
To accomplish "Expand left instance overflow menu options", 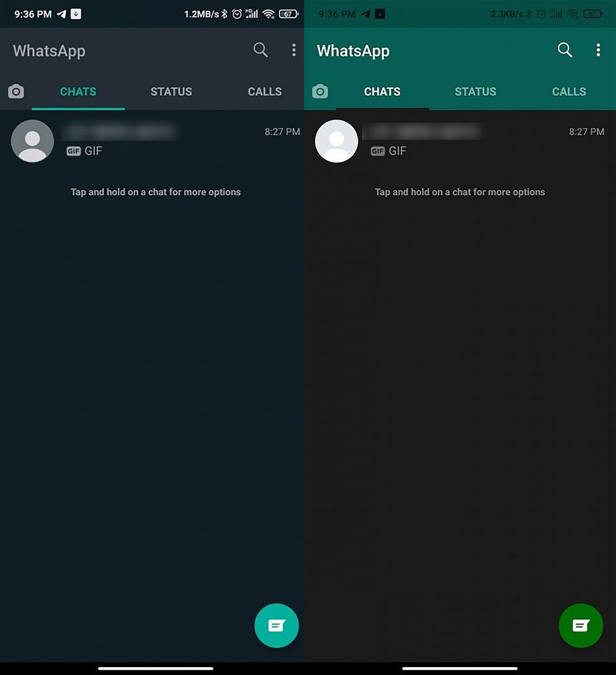I will pos(293,50).
